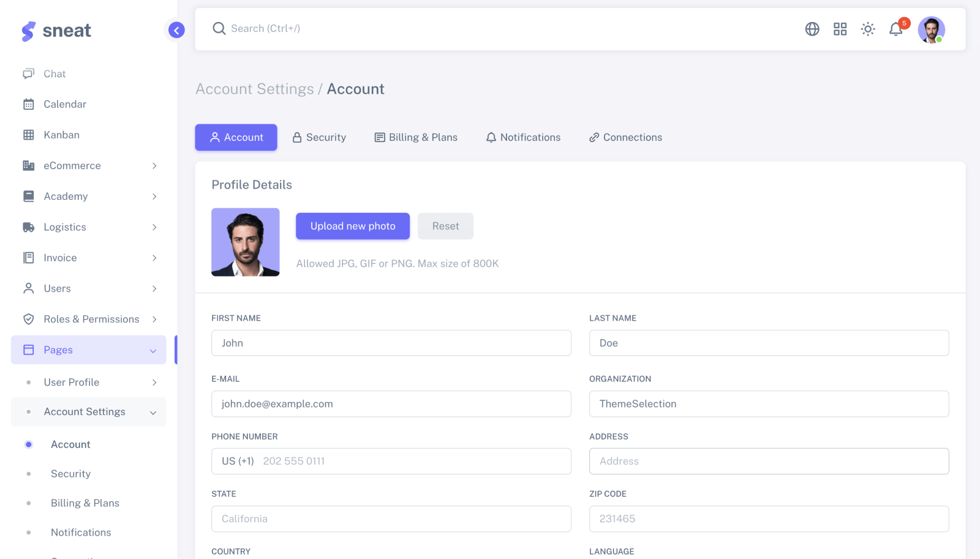Open the notifications bell
The width and height of the screenshot is (980, 559).
(895, 29)
